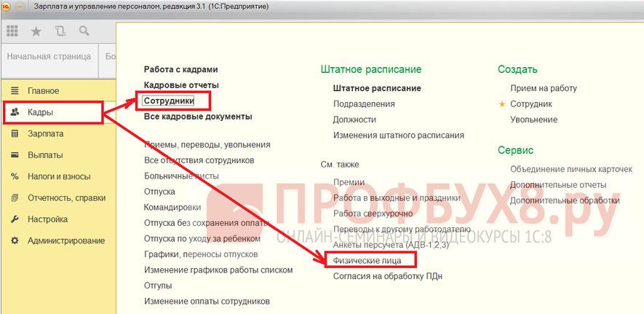Open Изменение графиков работы списком
The width and height of the screenshot is (644, 314).
(218, 270)
